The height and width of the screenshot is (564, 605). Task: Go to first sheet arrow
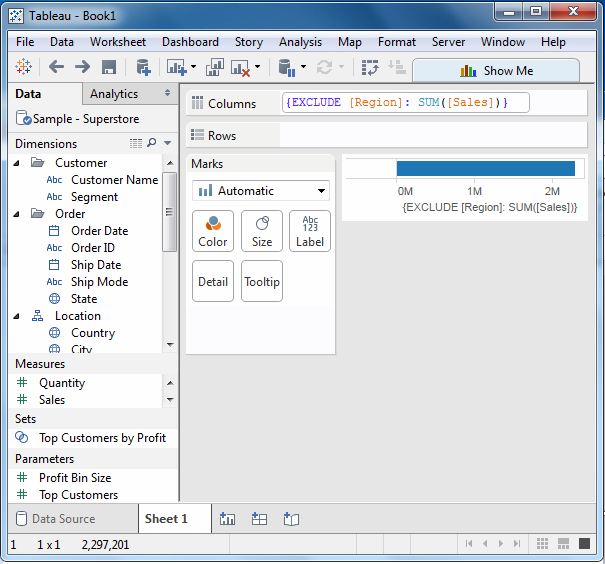(x=469, y=544)
